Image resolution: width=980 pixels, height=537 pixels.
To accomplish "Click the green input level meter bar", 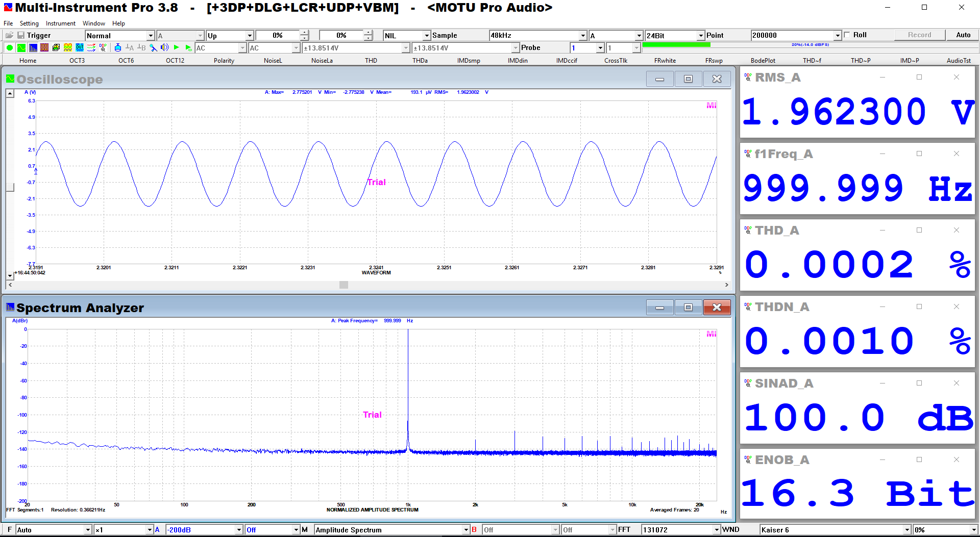I will (x=676, y=45).
